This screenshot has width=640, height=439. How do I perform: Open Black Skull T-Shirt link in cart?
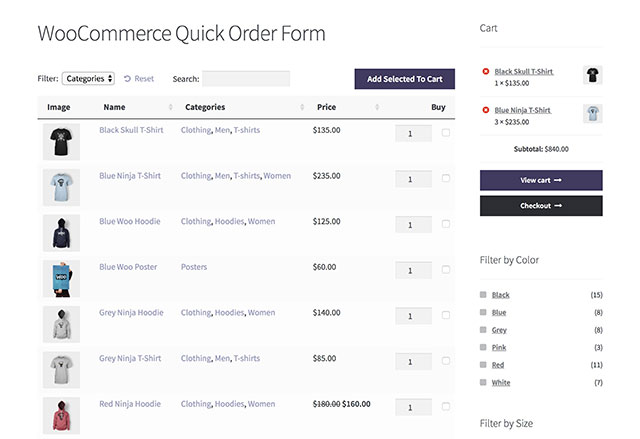(524, 72)
